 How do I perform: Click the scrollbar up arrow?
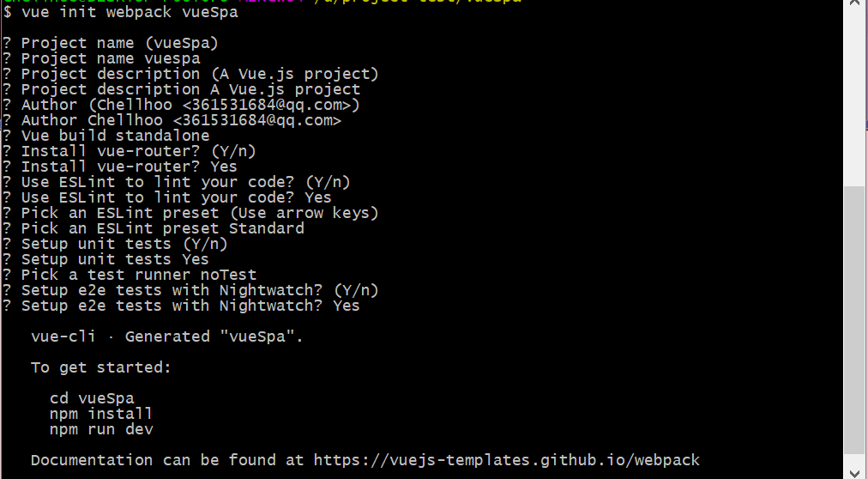coord(853,4)
